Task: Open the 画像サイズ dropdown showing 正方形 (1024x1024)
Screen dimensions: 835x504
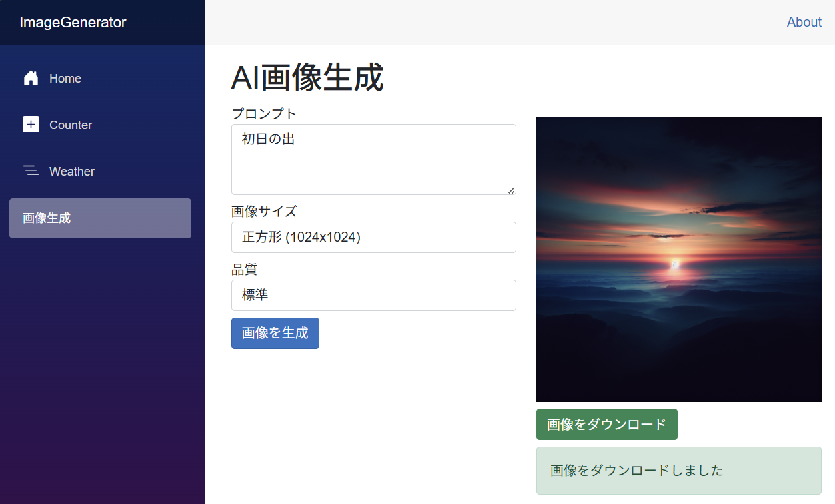Action: 373,237
